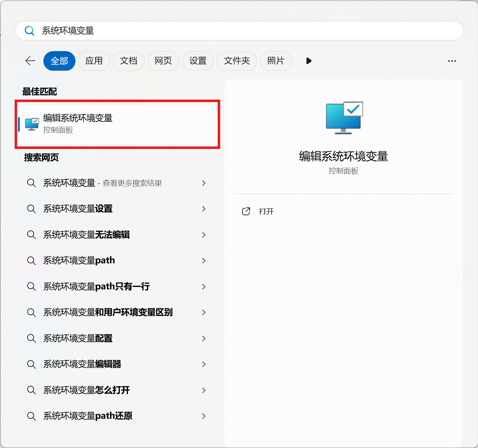This screenshot has width=478, height=448.
Task: Click search icon beside 系统环境变量path suggestion
Action: point(31,260)
